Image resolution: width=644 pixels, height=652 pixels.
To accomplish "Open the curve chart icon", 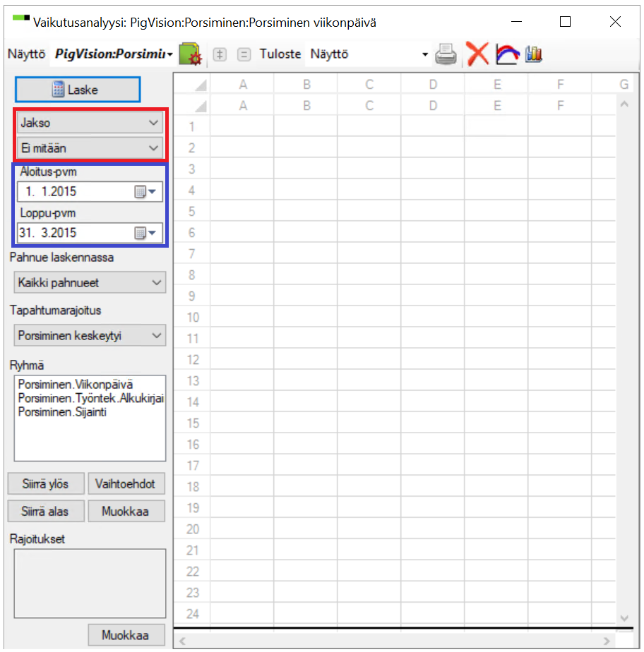I will [507, 54].
